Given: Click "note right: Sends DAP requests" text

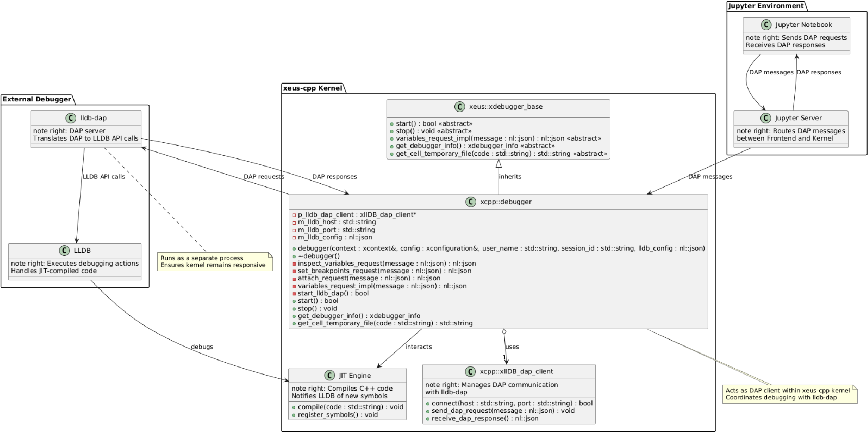Looking at the screenshot, I should pos(796,38).
